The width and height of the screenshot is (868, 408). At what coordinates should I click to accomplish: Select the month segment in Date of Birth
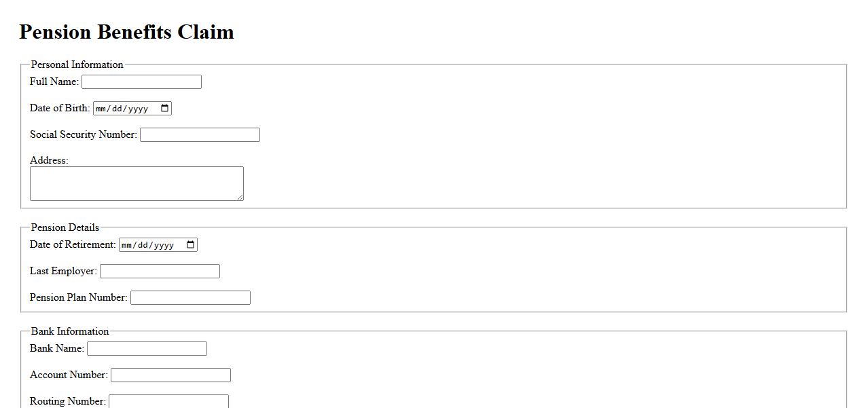102,109
